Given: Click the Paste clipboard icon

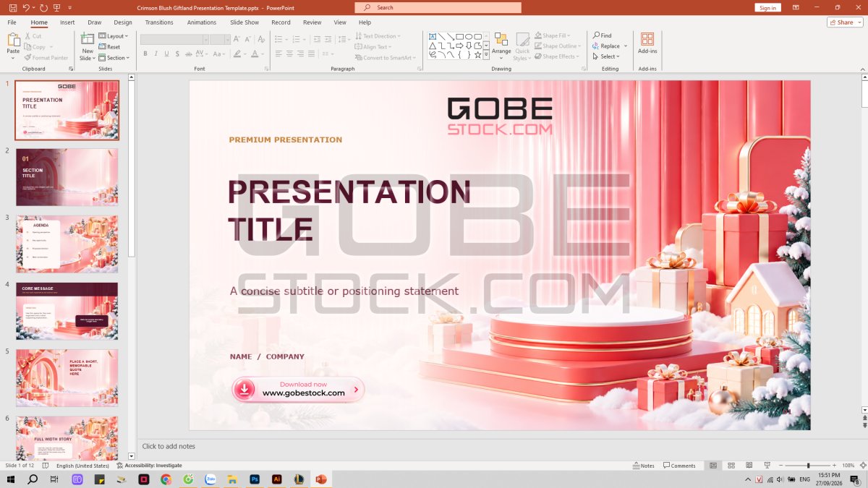Looking at the screenshot, I should [13, 40].
